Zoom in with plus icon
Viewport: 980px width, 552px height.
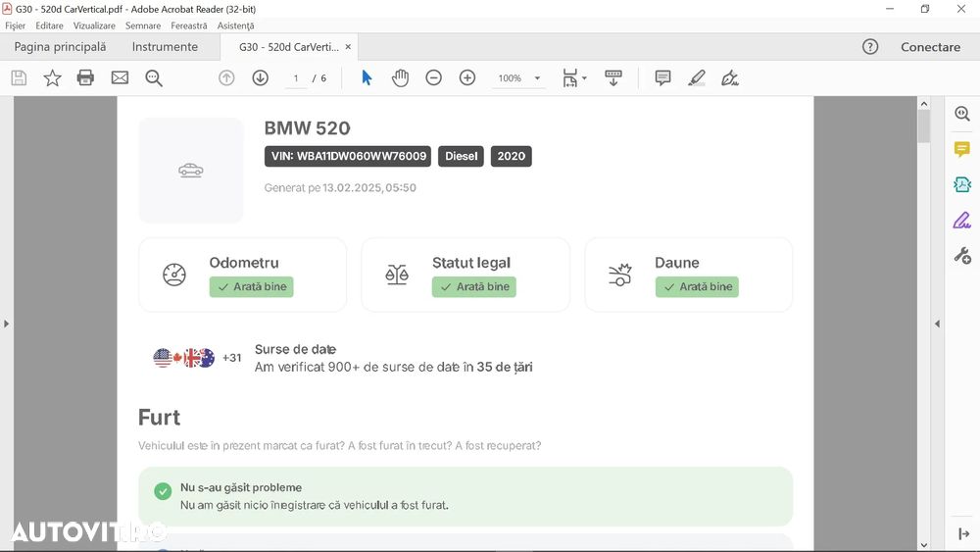(x=467, y=78)
